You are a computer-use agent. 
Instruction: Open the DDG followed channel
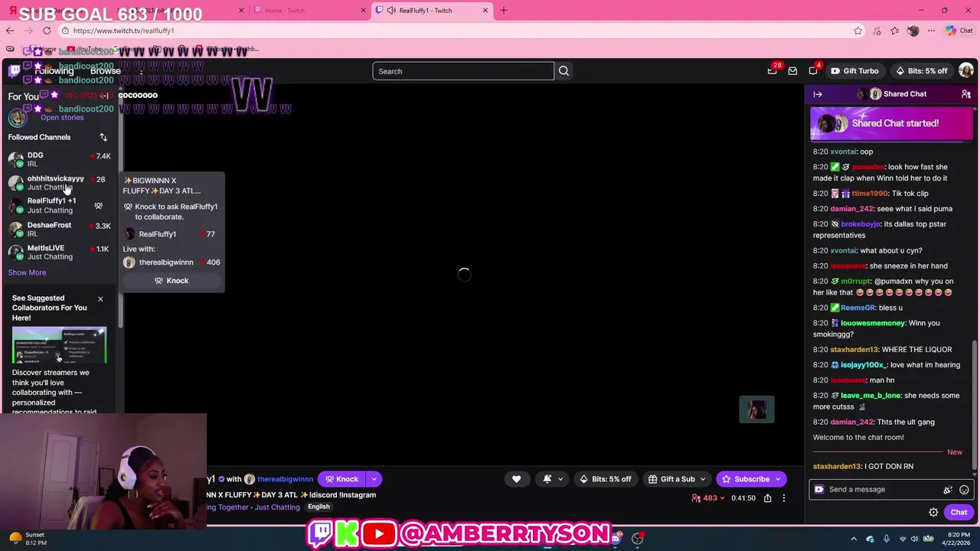[60, 159]
